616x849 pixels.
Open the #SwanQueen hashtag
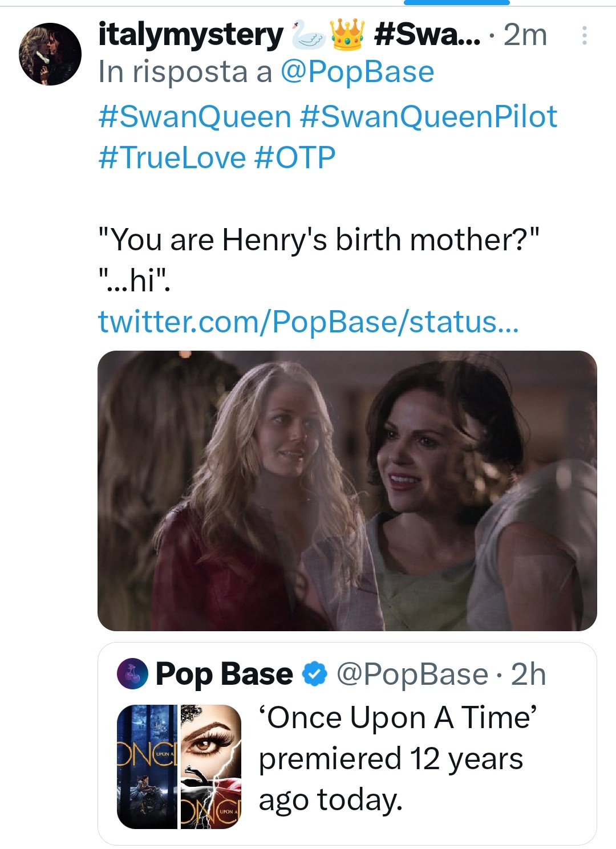click(x=195, y=116)
